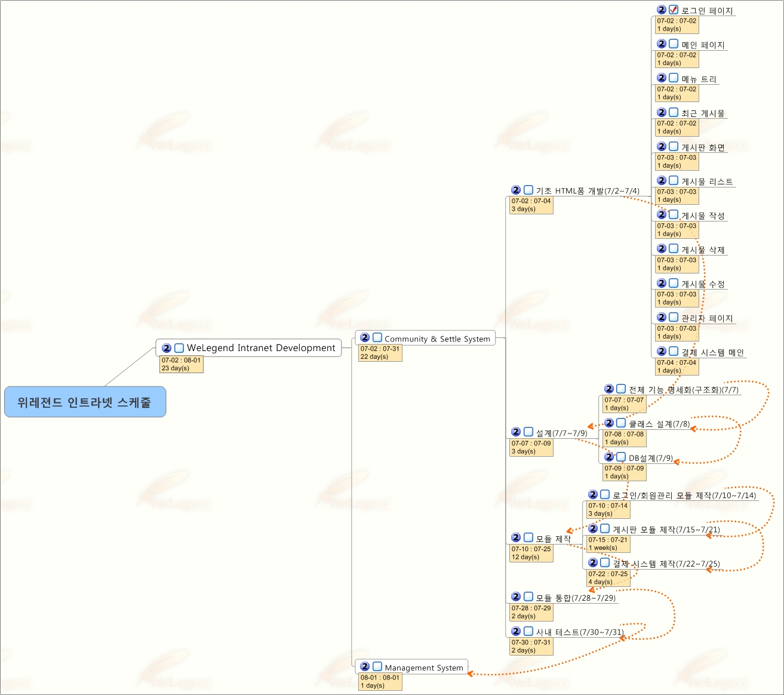The image size is (784, 695).
Task: Select the root topic 위레젼드 인트라넷 스케줄
Action: pyautogui.click(x=85, y=402)
